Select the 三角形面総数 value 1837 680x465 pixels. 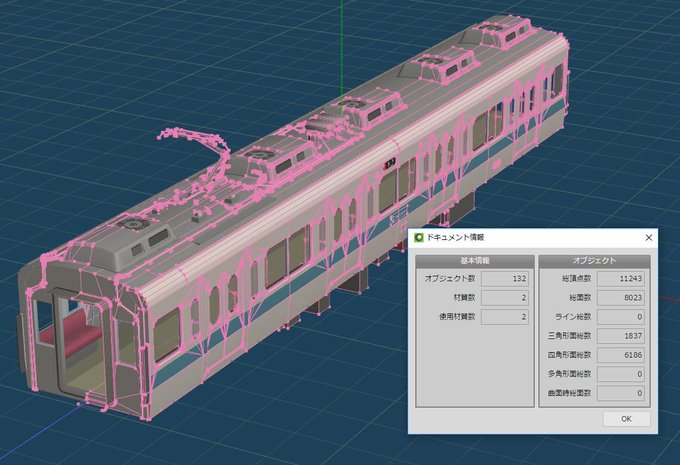pyautogui.click(x=621, y=336)
